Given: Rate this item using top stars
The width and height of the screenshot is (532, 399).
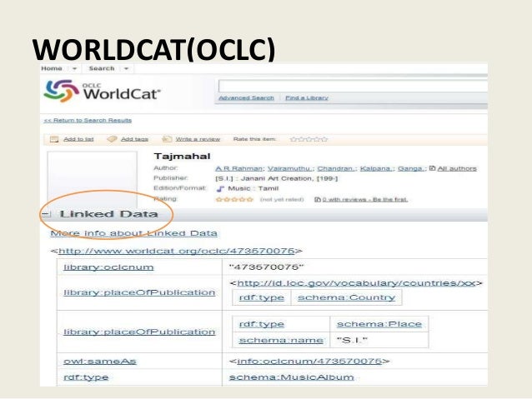Looking at the screenshot, I should (x=309, y=139).
